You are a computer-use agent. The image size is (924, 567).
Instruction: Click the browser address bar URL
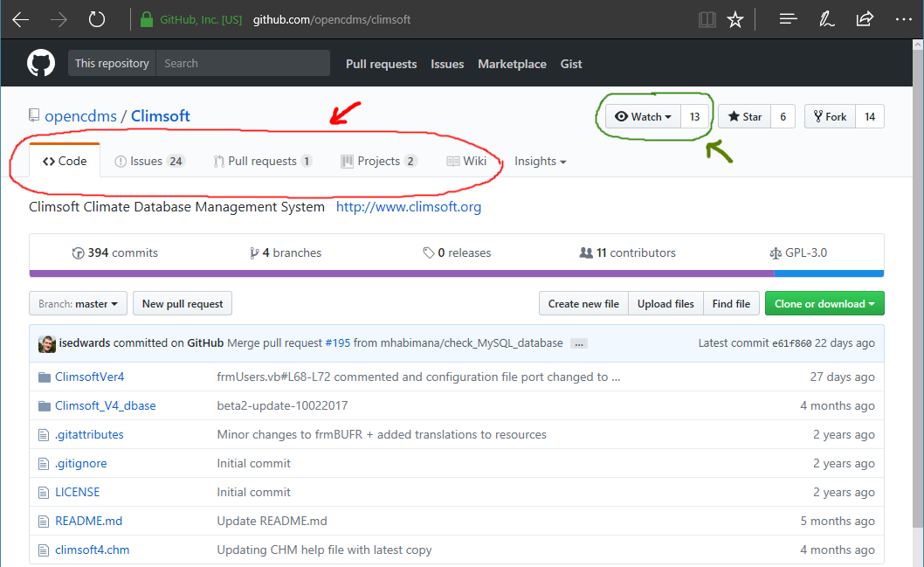pyautogui.click(x=332, y=19)
